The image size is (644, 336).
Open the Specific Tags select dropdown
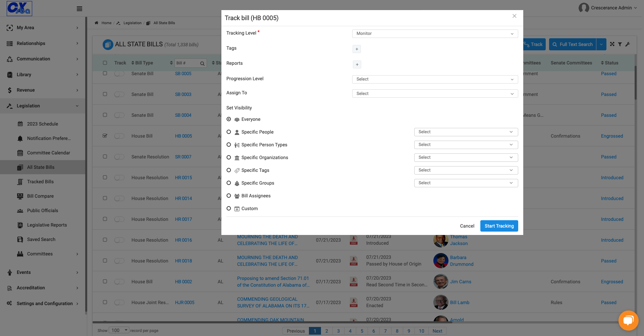click(x=466, y=170)
